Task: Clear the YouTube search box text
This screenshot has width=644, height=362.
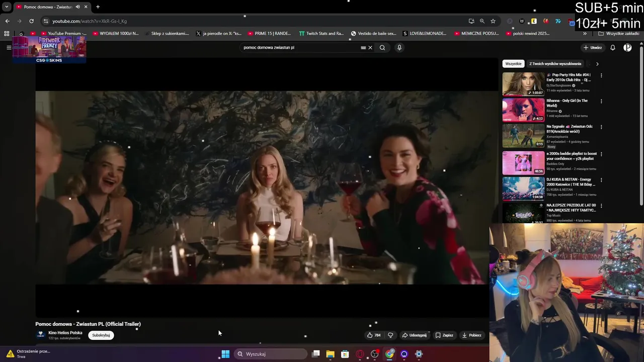Action: click(x=370, y=48)
